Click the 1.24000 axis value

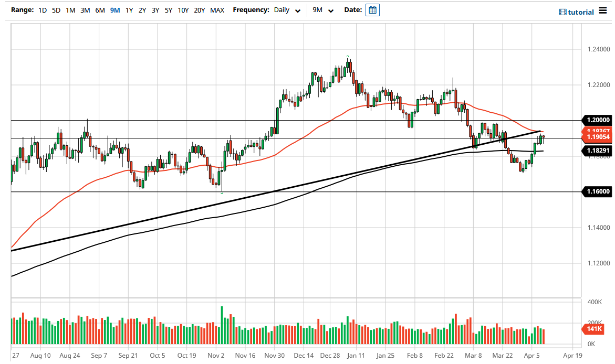point(599,49)
